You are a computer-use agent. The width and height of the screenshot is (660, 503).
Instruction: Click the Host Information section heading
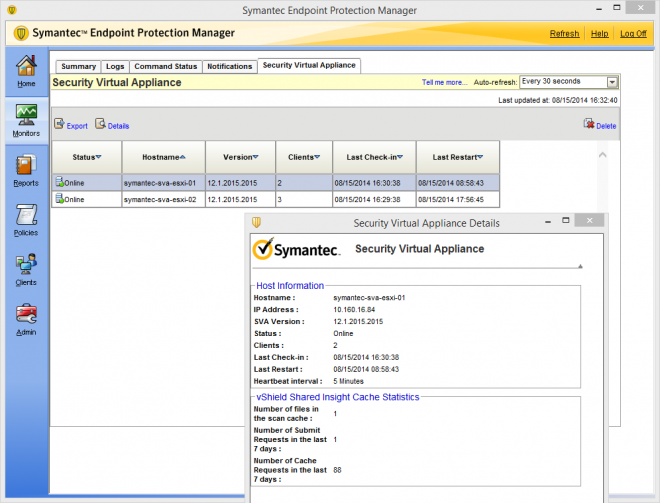[x=290, y=285]
